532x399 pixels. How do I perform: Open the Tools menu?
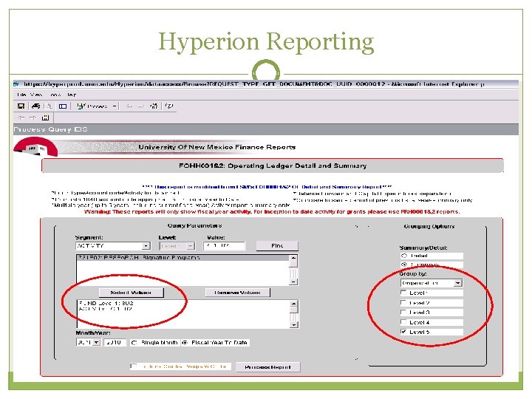[55, 95]
